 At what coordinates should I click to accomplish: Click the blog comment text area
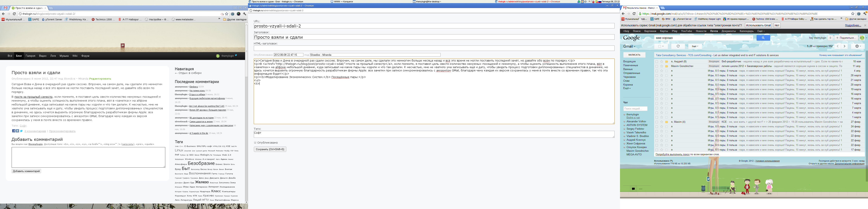(x=88, y=157)
